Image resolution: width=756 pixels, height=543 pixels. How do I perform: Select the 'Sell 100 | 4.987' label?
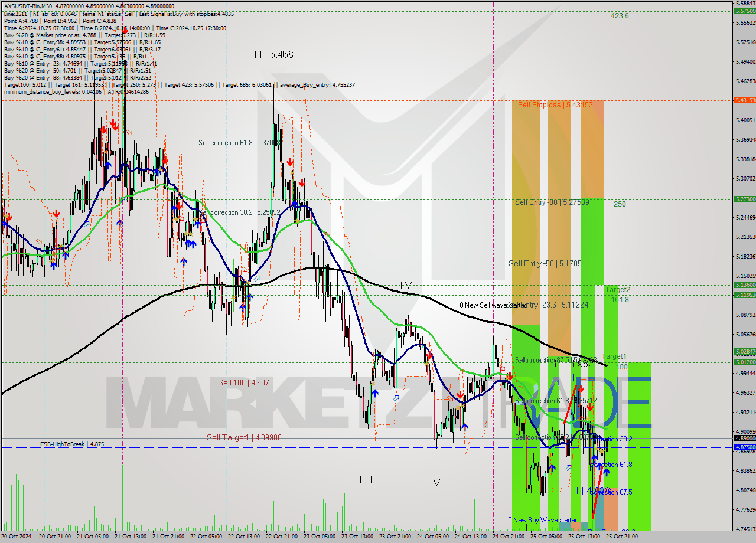243,382
